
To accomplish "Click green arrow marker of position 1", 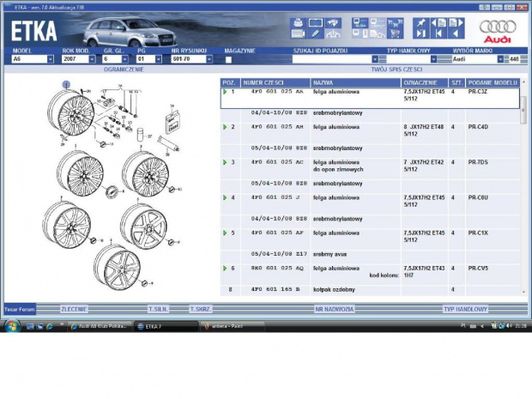I will 225,92.
